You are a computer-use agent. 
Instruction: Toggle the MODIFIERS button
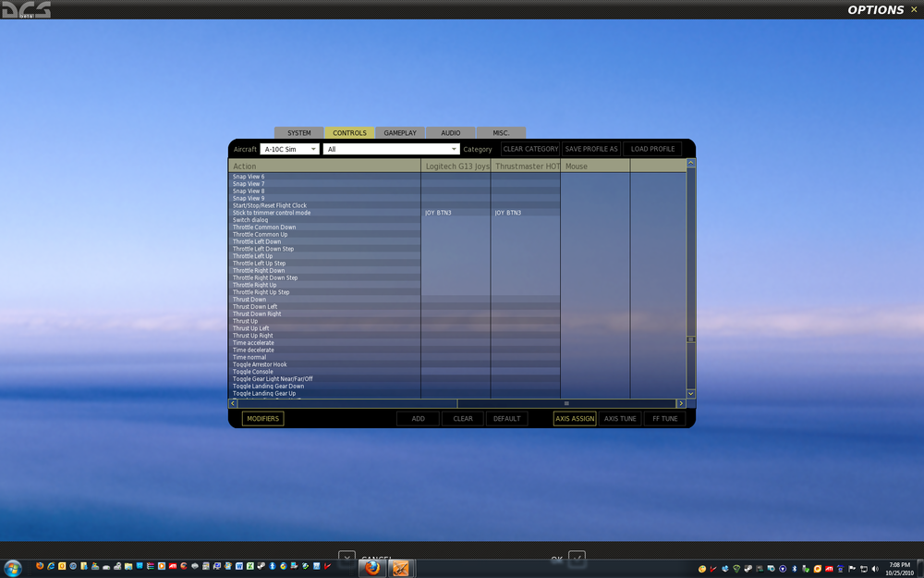(262, 419)
